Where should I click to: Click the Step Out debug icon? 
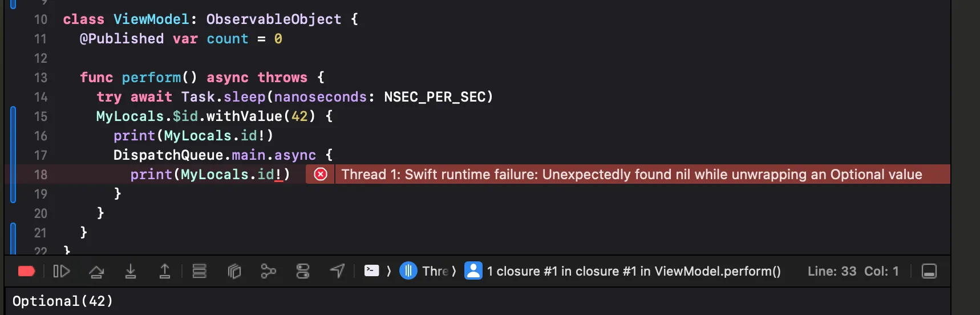point(164,271)
